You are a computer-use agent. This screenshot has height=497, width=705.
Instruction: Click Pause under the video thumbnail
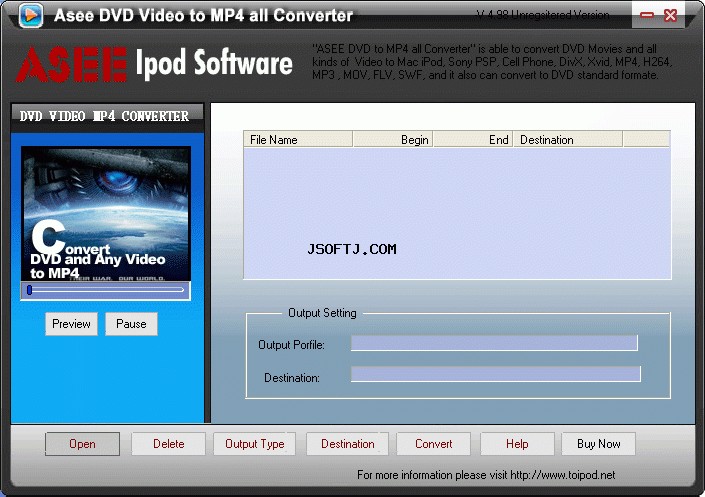click(131, 324)
